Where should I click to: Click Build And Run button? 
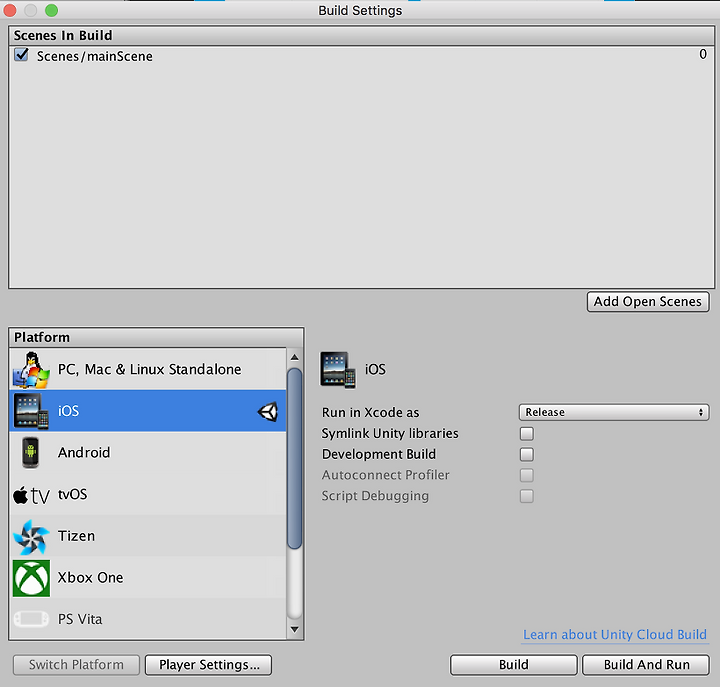coord(646,664)
